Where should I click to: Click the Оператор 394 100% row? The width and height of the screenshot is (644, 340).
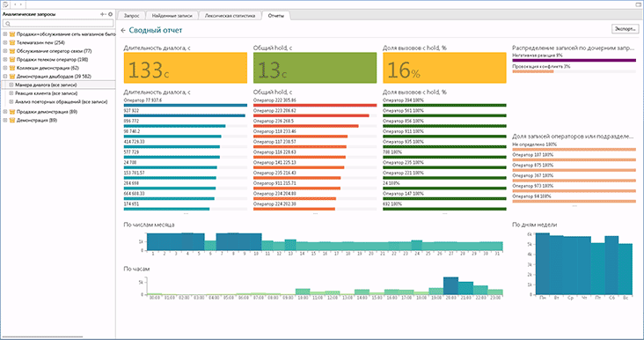pos(444,102)
